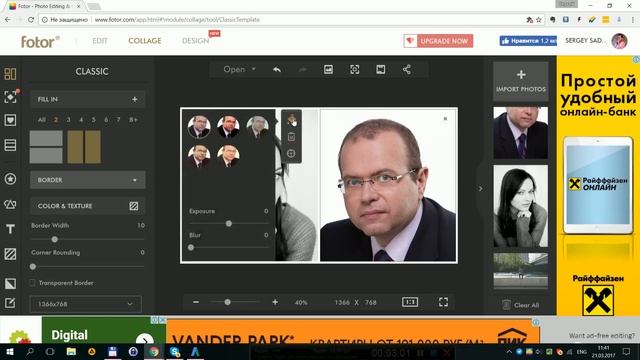The image size is (640, 360).
Task: Open the 1366x768 size dropdown
Action: tap(86, 304)
